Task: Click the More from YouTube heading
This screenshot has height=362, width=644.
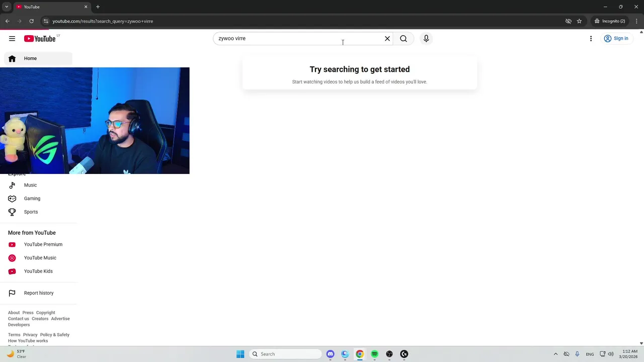Action: [x=32, y=233]
